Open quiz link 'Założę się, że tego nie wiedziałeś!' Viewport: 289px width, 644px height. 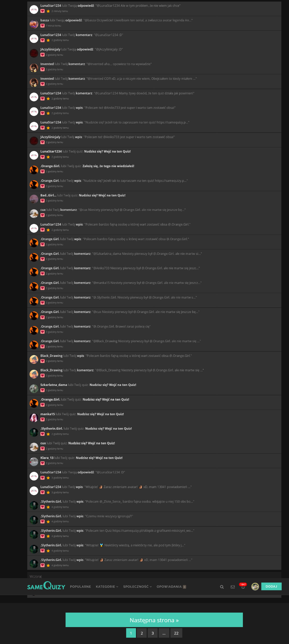tap(108, 166)
